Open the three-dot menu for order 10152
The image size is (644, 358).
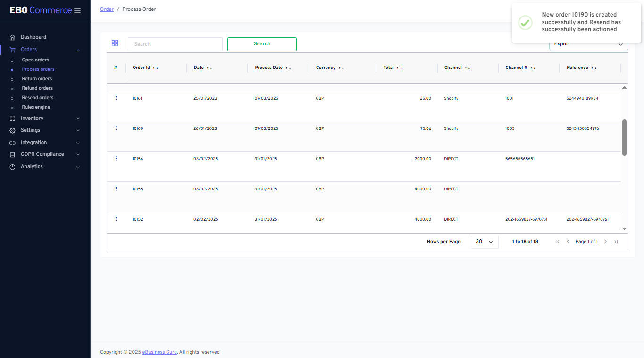click(116, 219)
